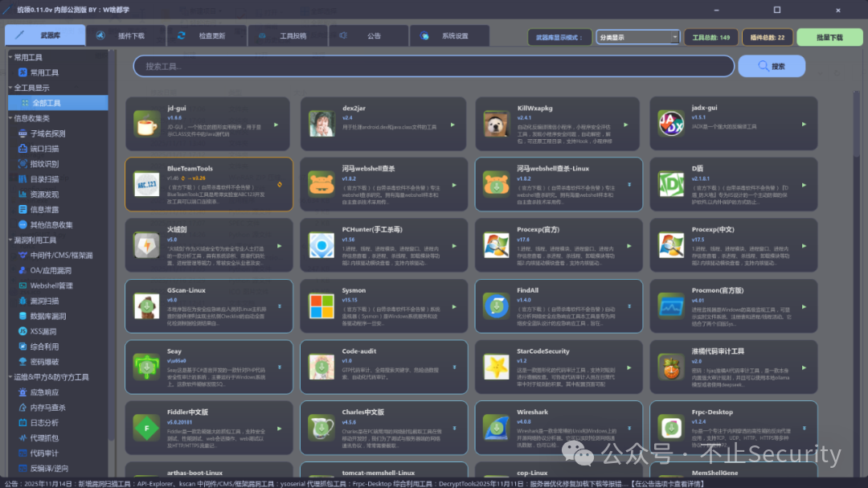The height and width of the screenshot is (488, 868).
Task: Click the Sysmon Windows logo icon
Action: 321,306
